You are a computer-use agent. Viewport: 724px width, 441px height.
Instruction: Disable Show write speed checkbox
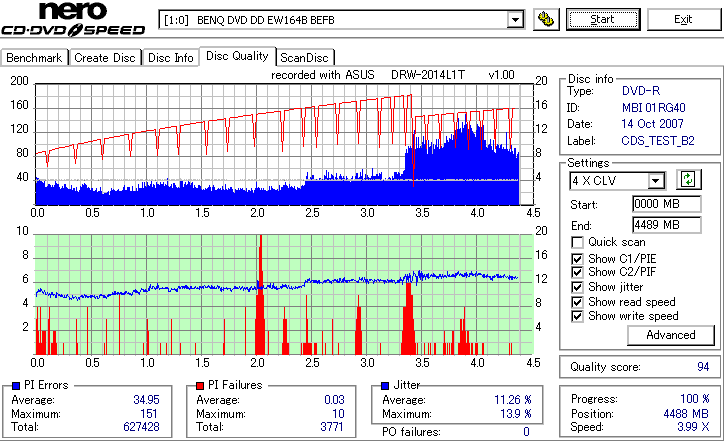577,316
